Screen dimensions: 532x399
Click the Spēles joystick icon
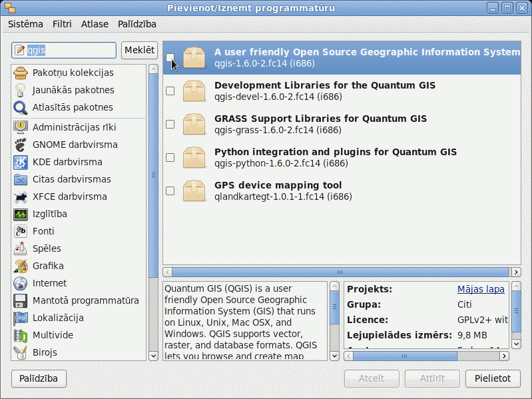21,248
